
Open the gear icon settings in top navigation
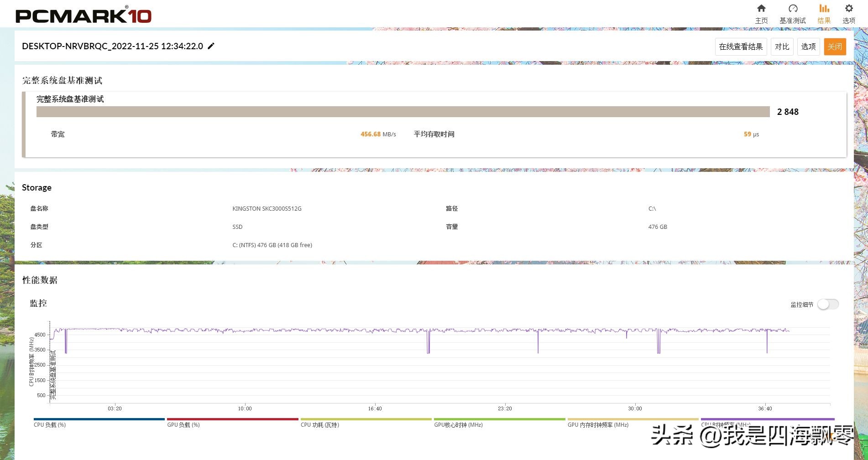(849, 9)
